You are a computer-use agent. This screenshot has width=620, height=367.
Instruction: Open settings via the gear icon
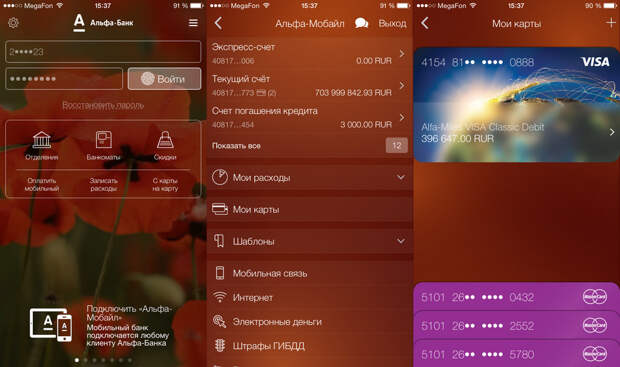point(13,23)
